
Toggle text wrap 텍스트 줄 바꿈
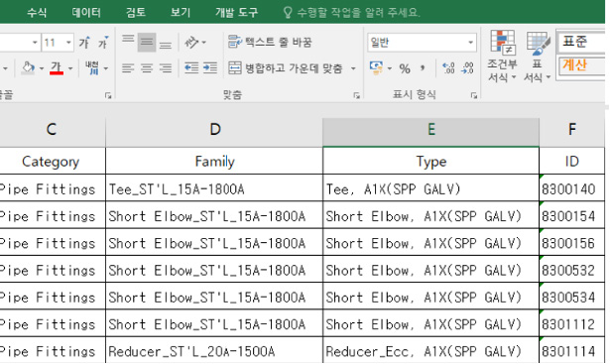(270, 42)
